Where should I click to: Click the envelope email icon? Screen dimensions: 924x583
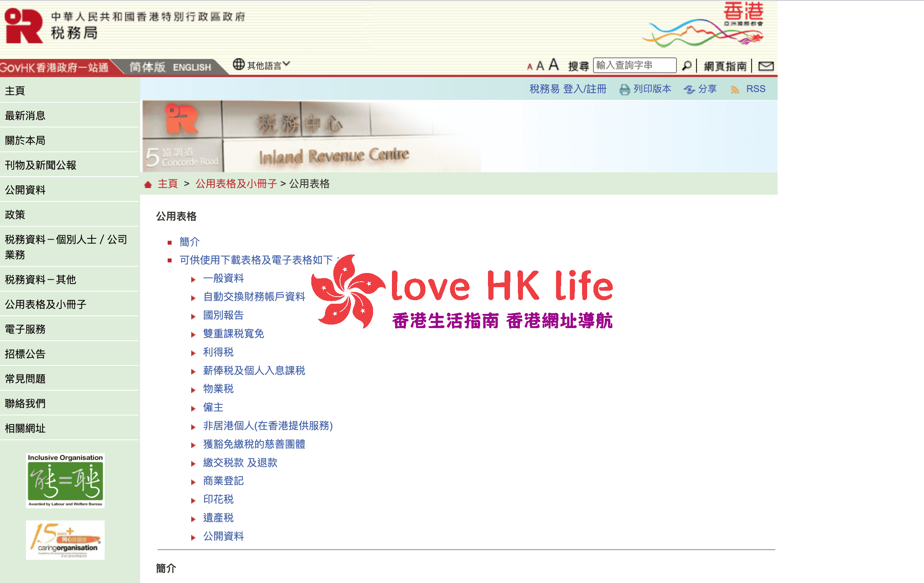pos(766,66)
